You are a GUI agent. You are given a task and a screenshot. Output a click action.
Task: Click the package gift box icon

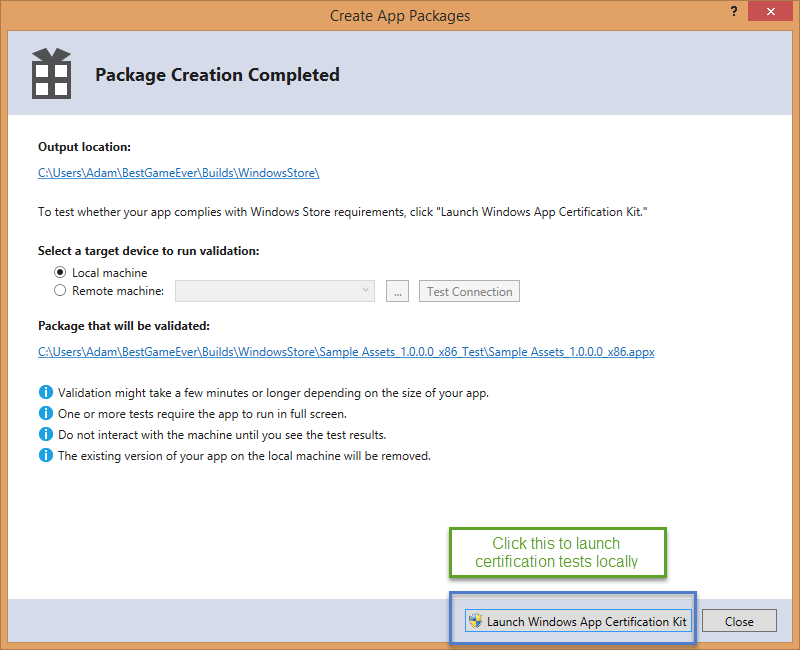tap(52, 73)
